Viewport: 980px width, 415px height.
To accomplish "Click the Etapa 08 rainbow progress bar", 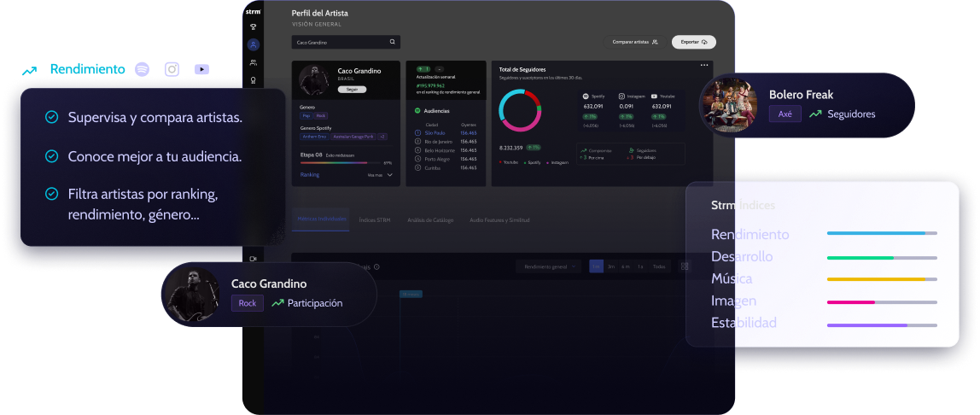I will [341, 162].
